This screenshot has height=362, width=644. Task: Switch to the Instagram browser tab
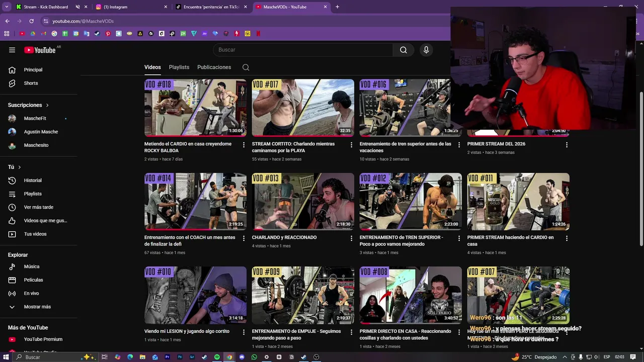131,7
